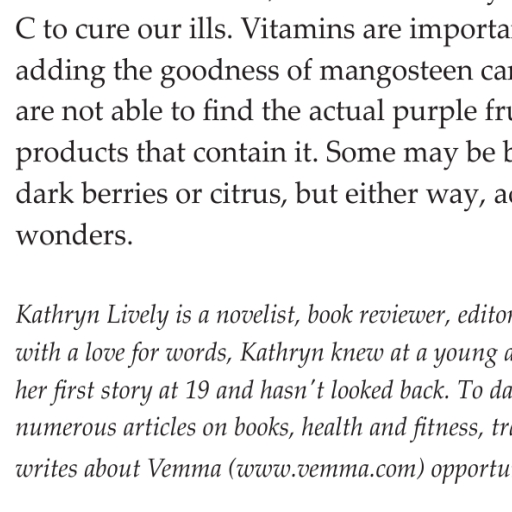
Task: Click the word 'Some' in the fourth line
Action: (x=360, y=153)
